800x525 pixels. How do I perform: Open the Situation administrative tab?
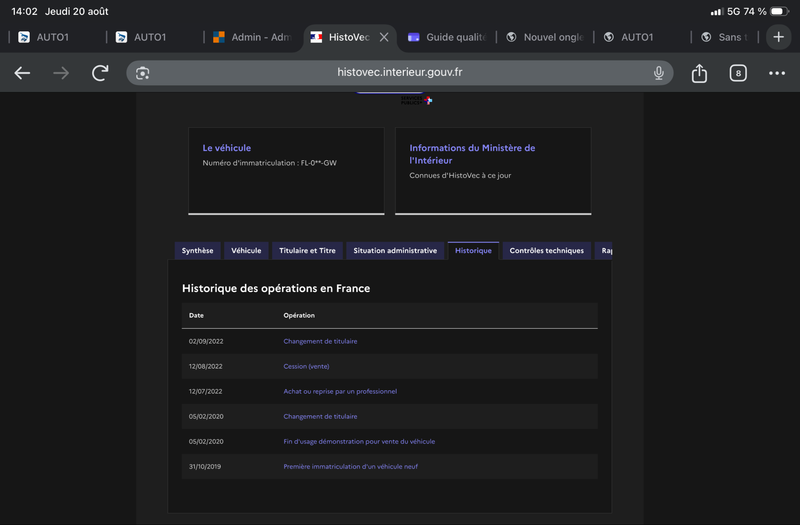[x=395, y=251]
